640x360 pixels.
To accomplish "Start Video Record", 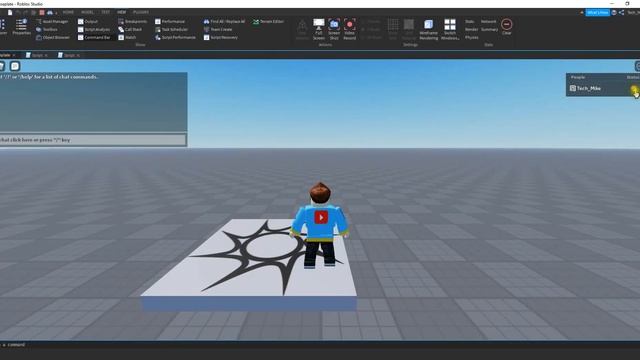I will (x=349, y=29).
